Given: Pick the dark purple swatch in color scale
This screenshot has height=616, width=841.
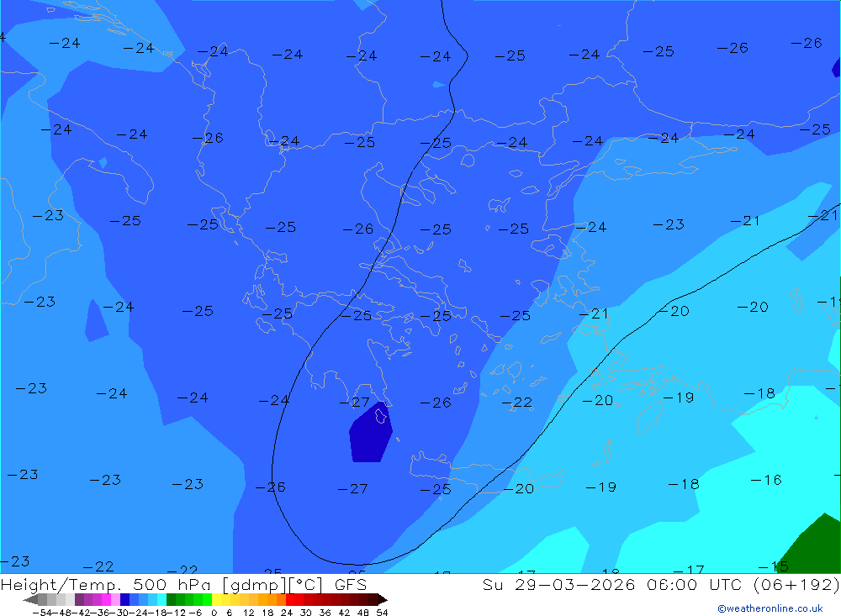Looking at the screenshot, I should click(79, 599).
